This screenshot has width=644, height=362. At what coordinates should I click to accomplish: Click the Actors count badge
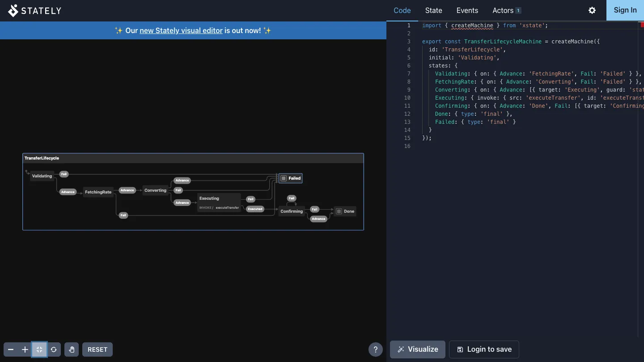[x=518, y=10]
